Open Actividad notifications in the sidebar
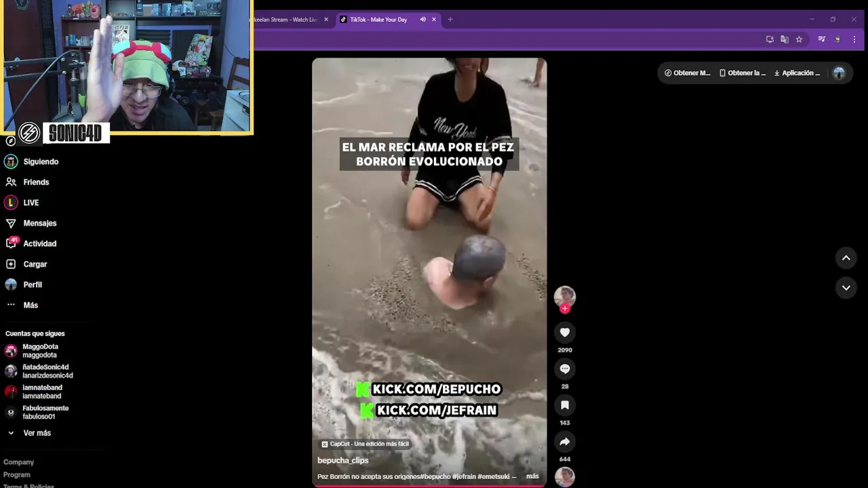The width and height of the screenshot is (868, 488). (40, 243)
